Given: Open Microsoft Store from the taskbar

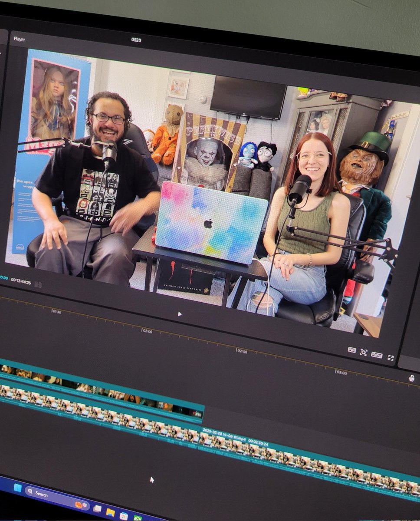Looking at the screenshot, I should [x=124, y=516].
